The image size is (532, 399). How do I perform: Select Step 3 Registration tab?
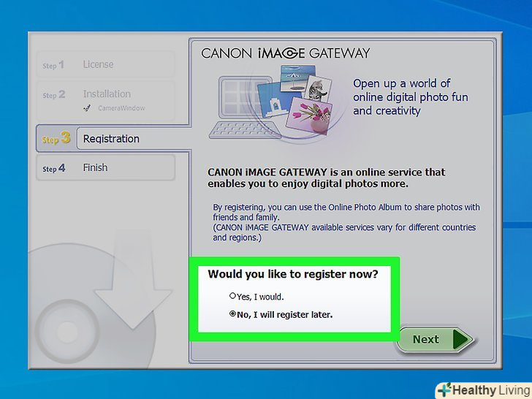[x=113, y=138]
